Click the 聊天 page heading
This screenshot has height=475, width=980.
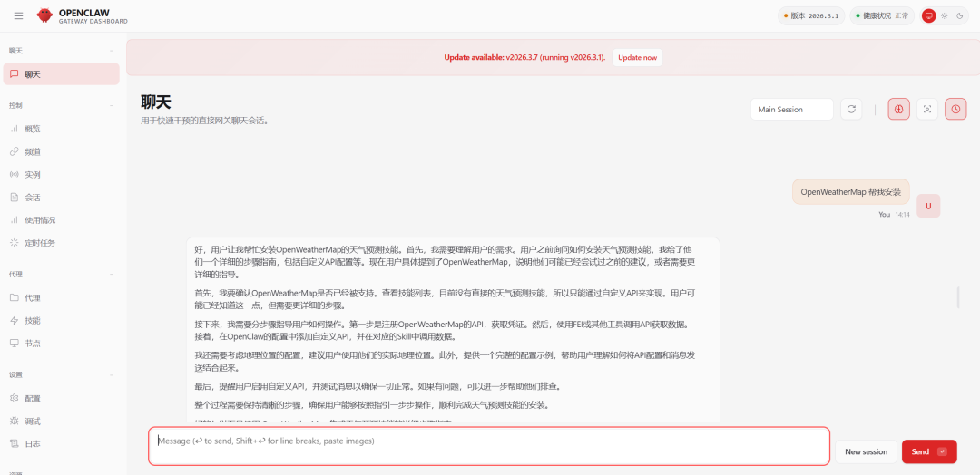(156, 102)
